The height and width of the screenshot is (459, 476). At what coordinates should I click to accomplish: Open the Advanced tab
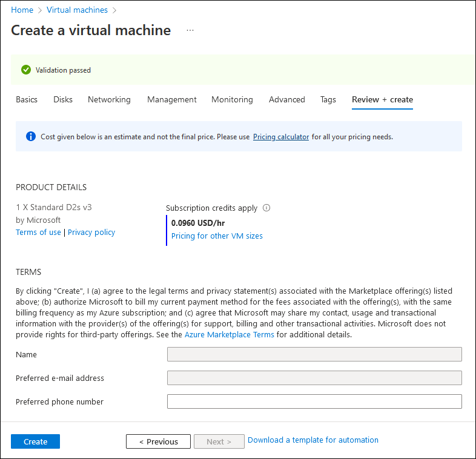287,99
